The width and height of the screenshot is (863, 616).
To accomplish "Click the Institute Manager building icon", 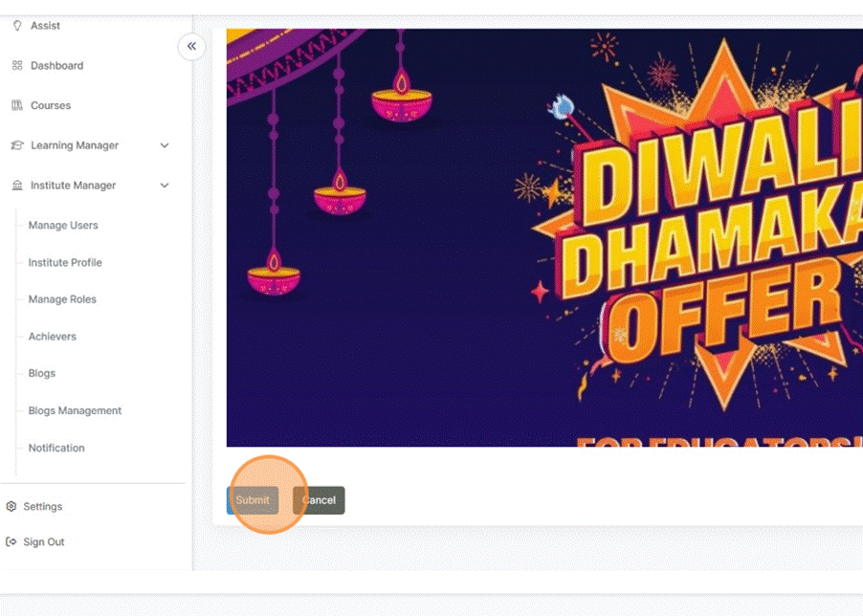I will point(17,186).
